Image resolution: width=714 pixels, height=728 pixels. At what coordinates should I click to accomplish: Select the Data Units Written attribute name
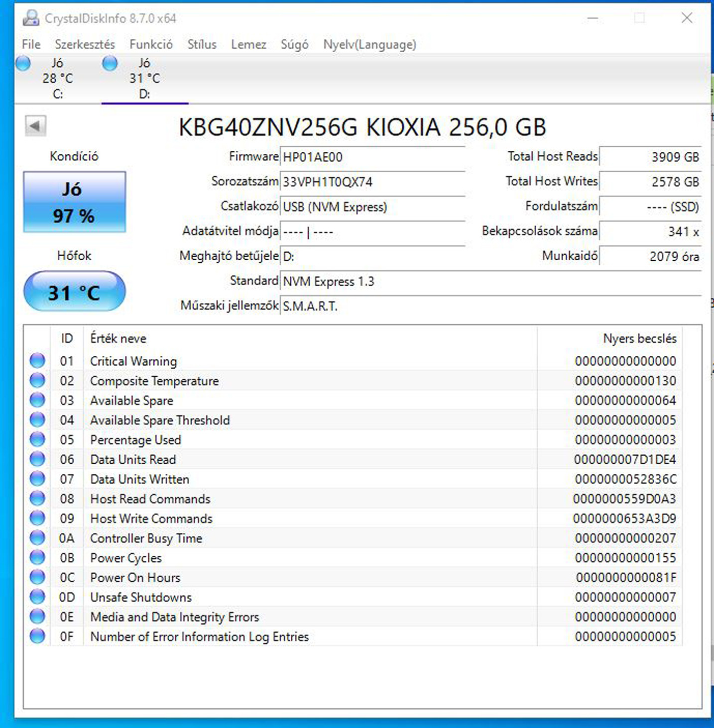point(139,479)
